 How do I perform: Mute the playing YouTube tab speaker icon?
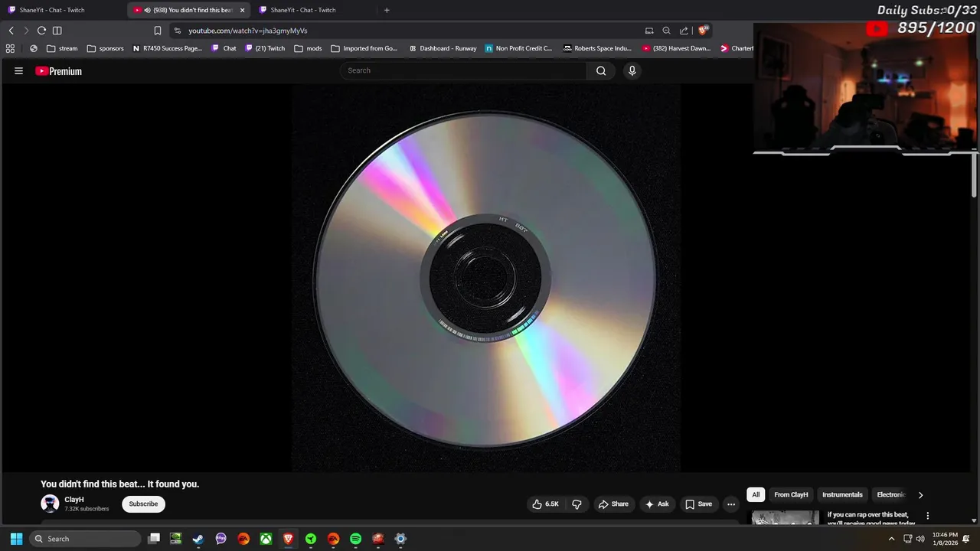click(147, 10)
